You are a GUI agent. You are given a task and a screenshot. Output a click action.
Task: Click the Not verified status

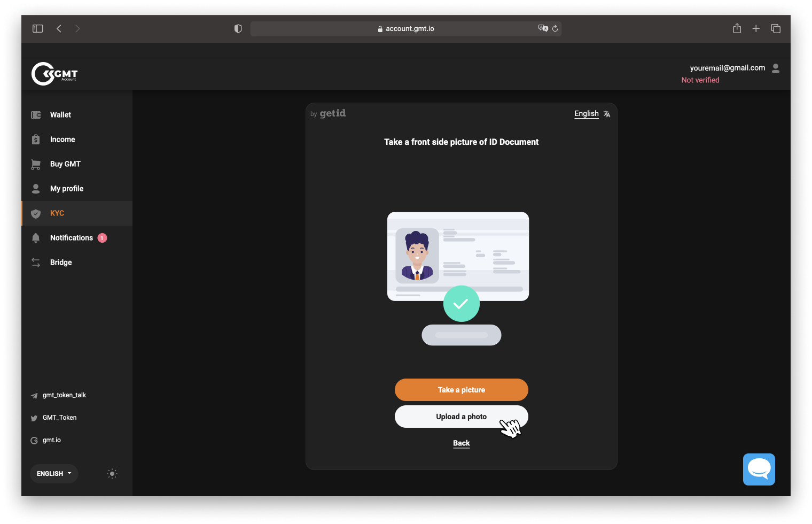700,80
